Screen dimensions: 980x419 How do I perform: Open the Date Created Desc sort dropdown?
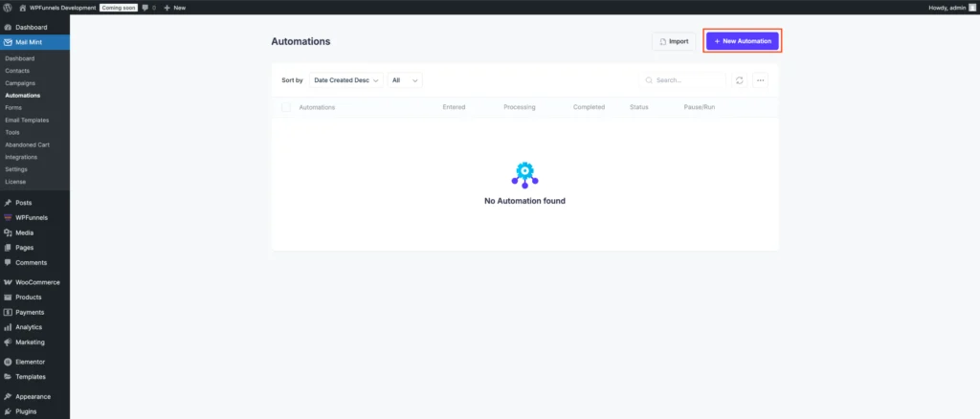pos(346,80)
